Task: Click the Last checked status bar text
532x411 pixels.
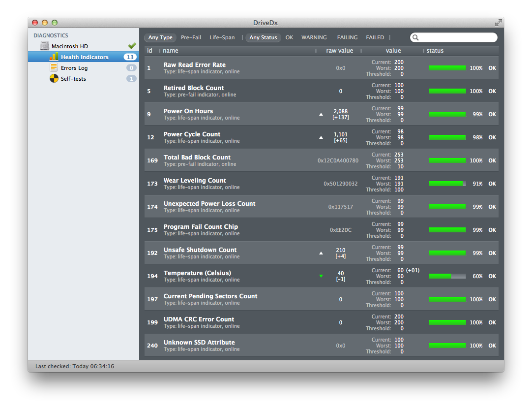Action: pos(75,366)
